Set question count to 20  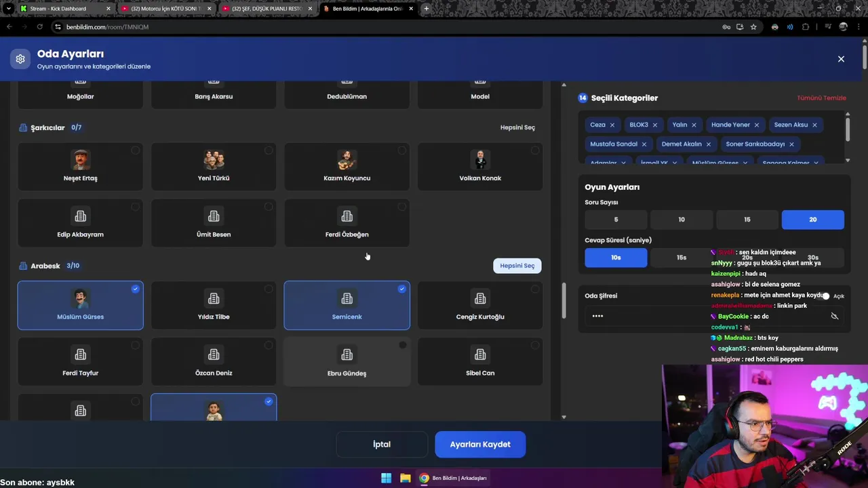tap(812, 220)
